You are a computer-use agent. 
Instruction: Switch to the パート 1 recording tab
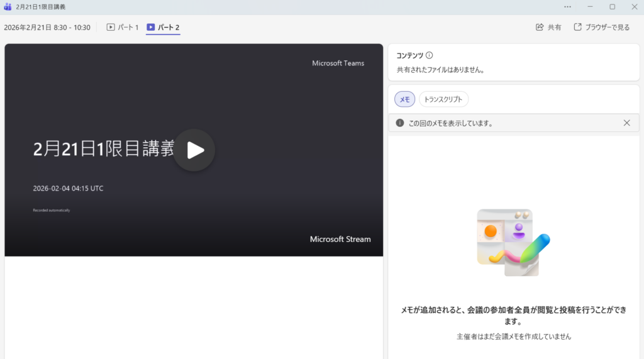(123, 28)
